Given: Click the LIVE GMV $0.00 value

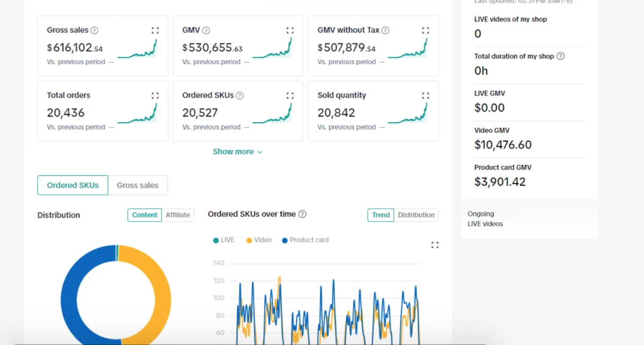Looking at the screenshot, I should point(489,107).
